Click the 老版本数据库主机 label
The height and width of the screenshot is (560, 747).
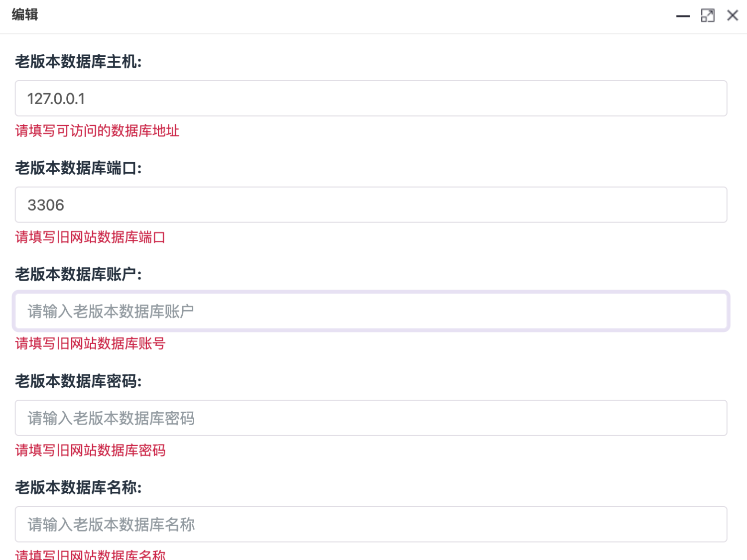78,62
